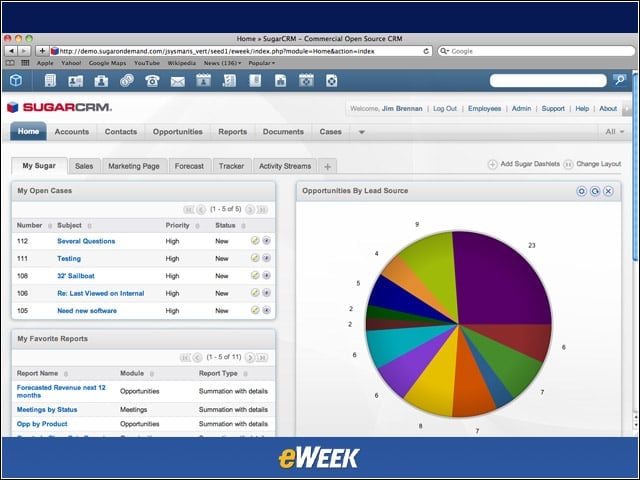Add a new dashboard tab with plus
Viewport: 640px width, 480px height.
point(327,166)
